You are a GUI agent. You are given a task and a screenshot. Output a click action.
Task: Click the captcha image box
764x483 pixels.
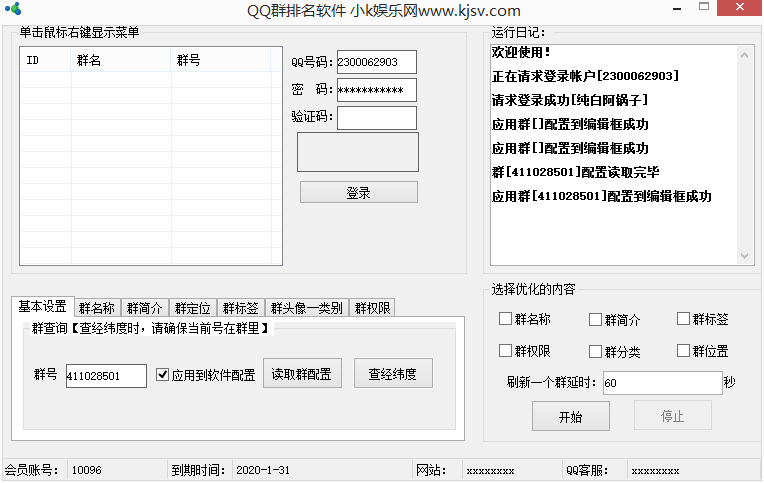tap(358, 152)
